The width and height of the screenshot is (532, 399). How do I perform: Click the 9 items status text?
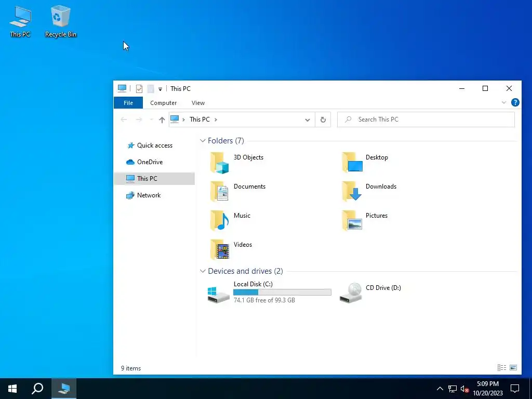(x=131, y=368)
